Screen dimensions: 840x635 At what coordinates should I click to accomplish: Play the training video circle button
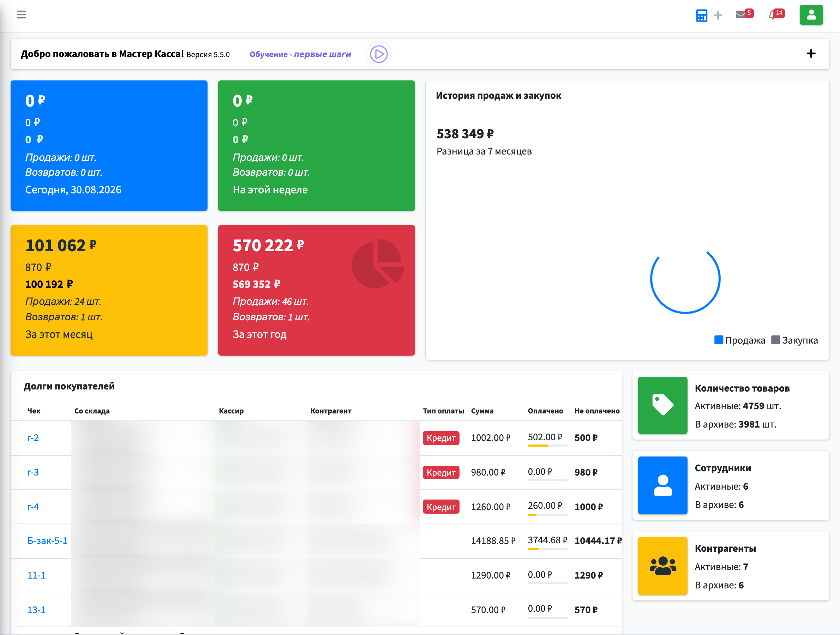[379, 54]
